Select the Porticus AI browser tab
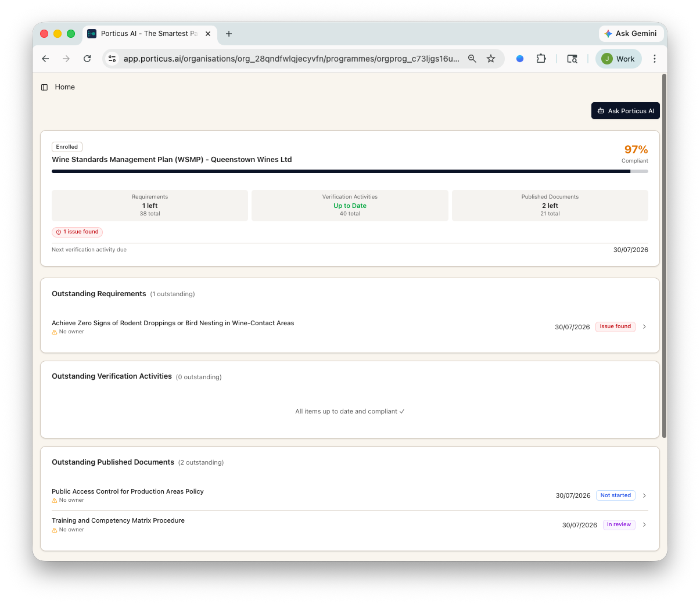The height and width of the screenshot is (604, 700). [150, 34]
